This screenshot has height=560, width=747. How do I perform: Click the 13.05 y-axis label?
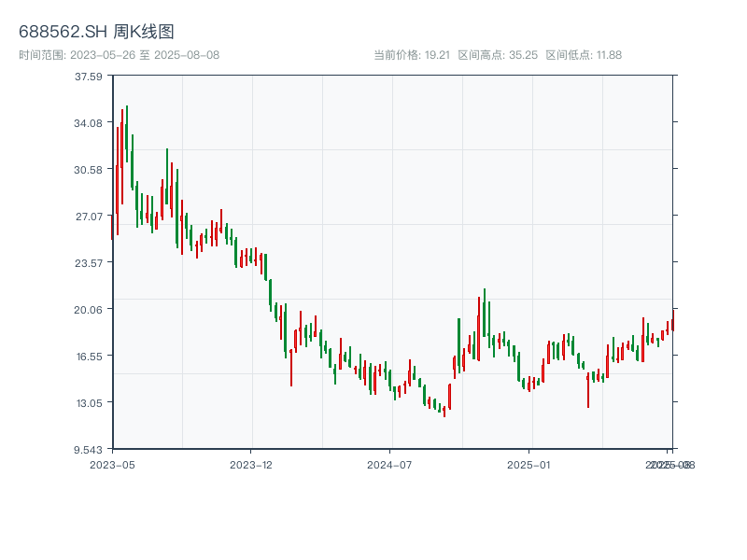[x=89, y=403]
